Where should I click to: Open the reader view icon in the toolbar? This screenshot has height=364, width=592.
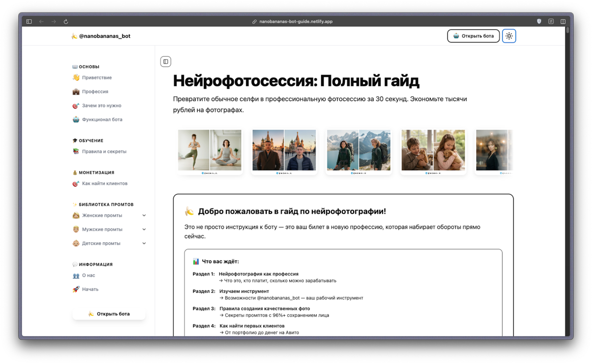coord(551,22)
